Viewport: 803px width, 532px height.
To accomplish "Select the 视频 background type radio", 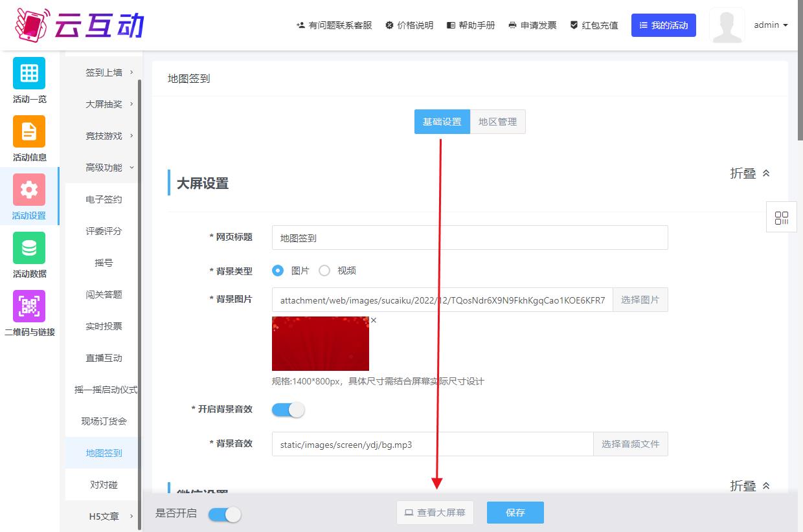I will [324, 271].
